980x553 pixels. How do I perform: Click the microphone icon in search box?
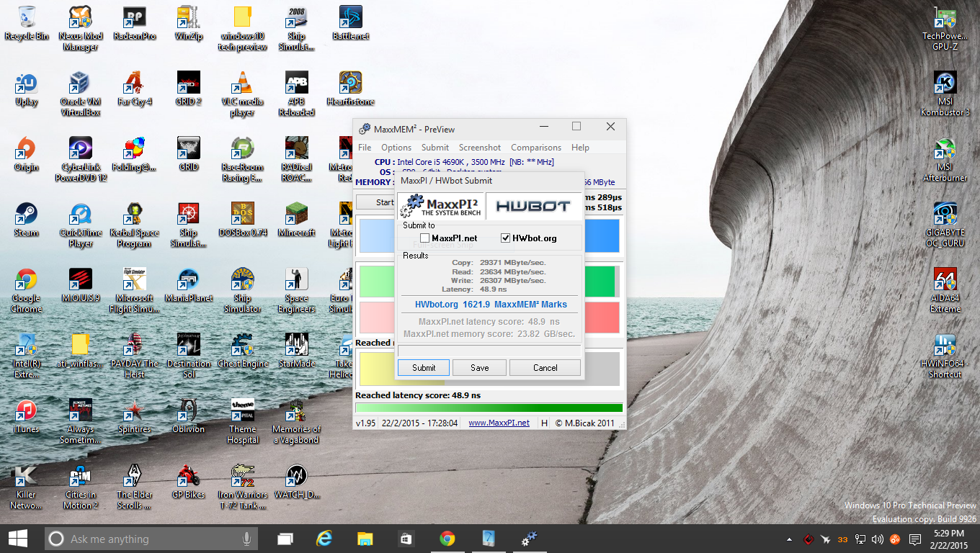point(246,539)
